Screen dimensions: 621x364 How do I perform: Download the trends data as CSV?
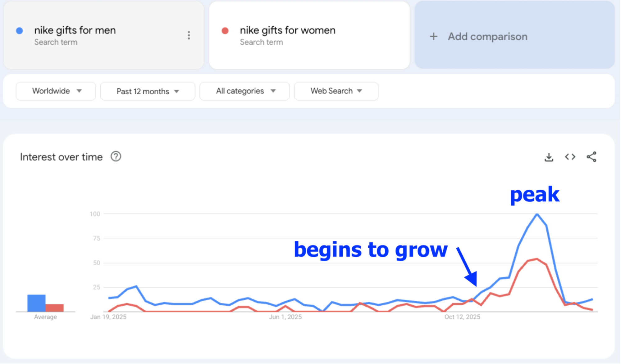pyautogui.click(x=549, y=157)
